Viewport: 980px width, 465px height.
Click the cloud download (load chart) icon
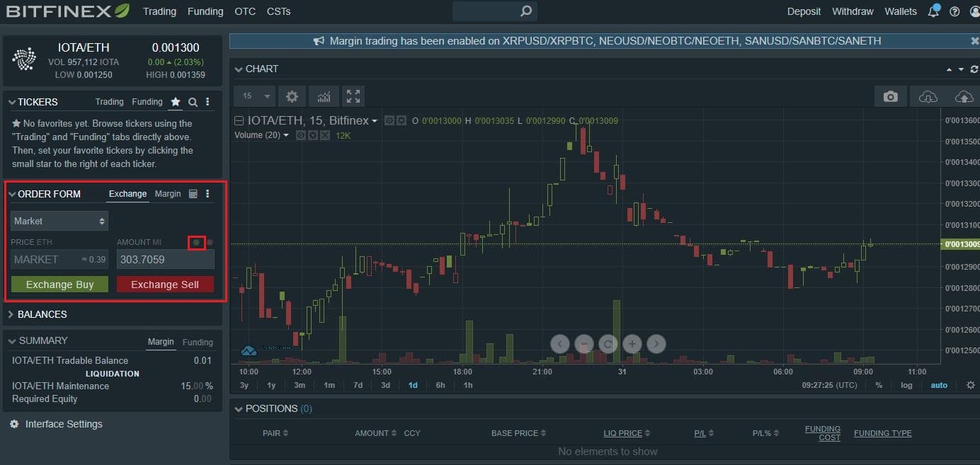coord(928,97)
